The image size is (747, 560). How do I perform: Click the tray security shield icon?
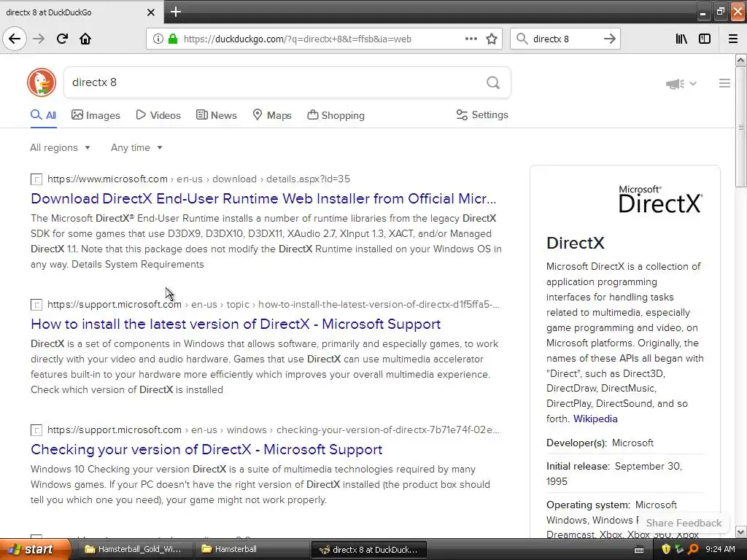[666, 549]
